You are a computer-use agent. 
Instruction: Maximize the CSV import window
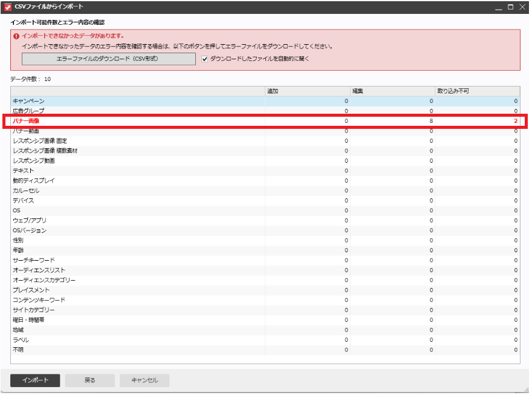[511, 7]
